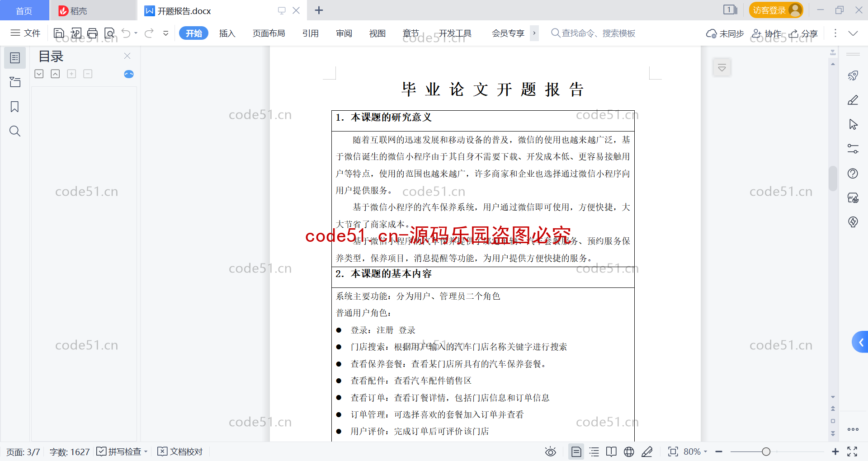Open the quick access customize dropdown
The width and height of the screenshot is (868, 461).
point(166,33)
